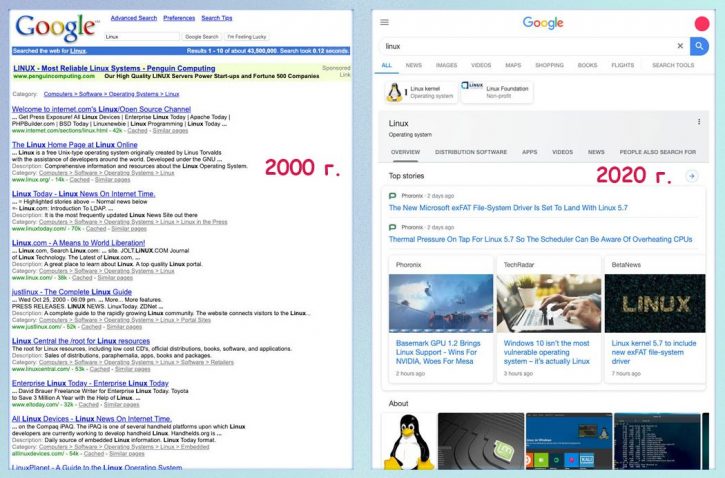This screenshot has width=725, height=478.
Task: Click the Tux penguin About image
Action: click(408, 441)
